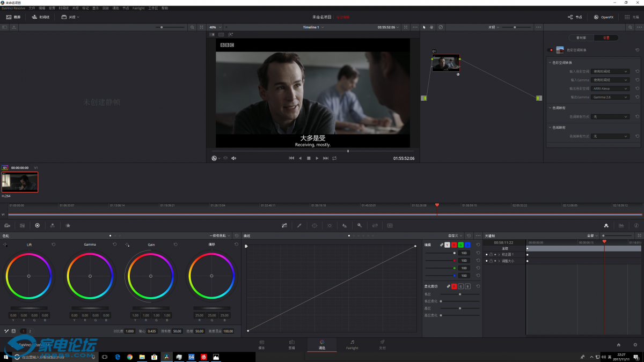Open the ARRI Alexa output color space dropdown
This screenshot has width=644, height=362.
click(x=610, y=88)
